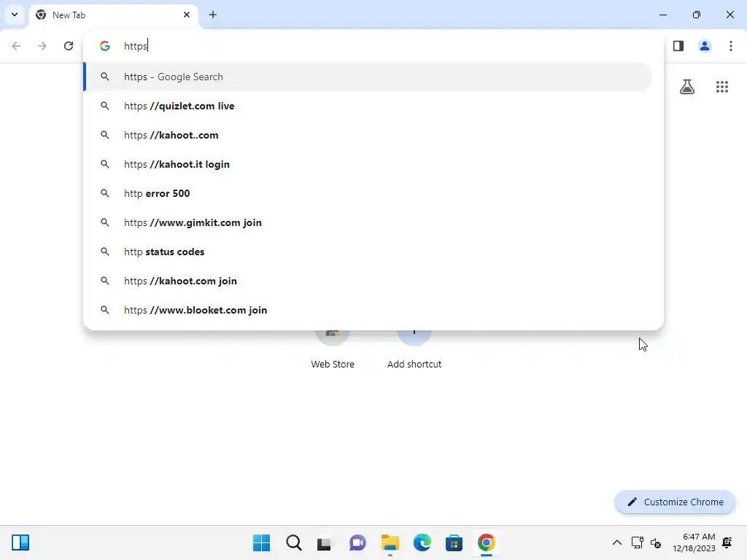Viewport: 747px width, 560px height.
Task: Select 'https //kahoot..com' suggestion
Action: click(x=368, y=135)
